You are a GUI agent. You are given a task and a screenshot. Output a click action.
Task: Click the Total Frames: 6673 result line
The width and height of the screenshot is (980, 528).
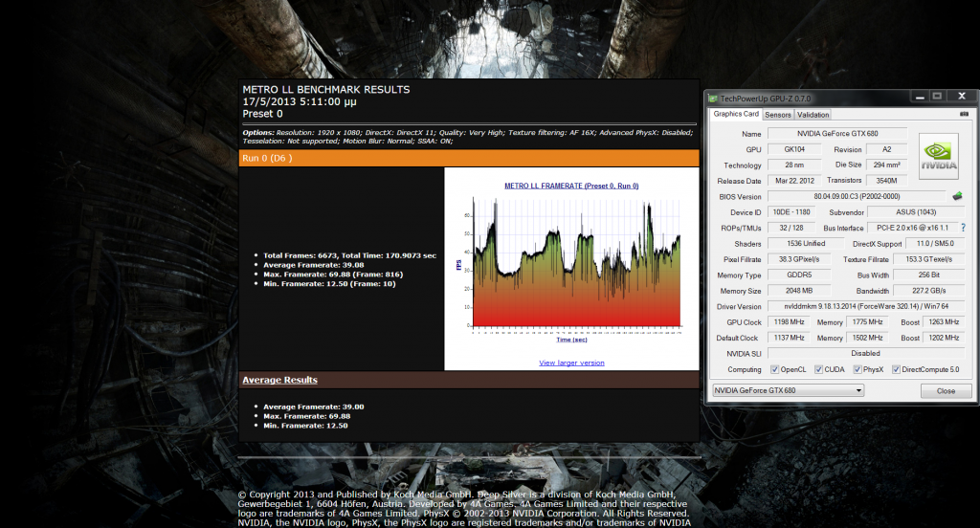tap(349, 255)
